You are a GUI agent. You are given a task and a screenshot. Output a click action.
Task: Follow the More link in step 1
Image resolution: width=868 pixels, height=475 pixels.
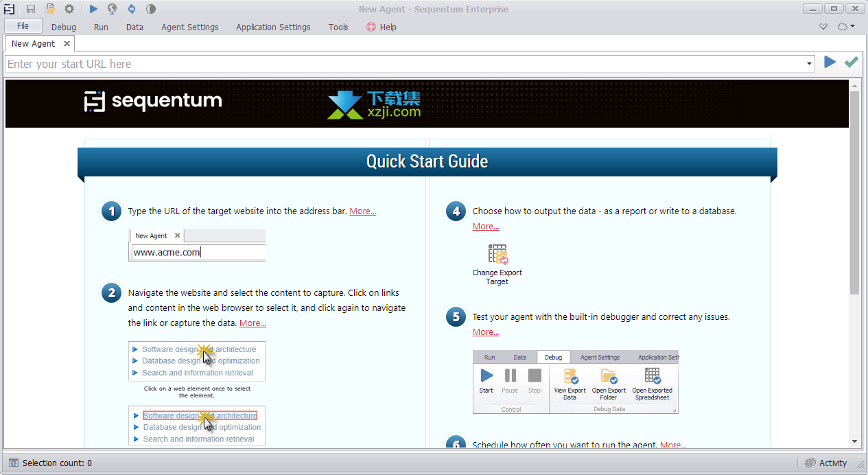(x=363, y=211)
